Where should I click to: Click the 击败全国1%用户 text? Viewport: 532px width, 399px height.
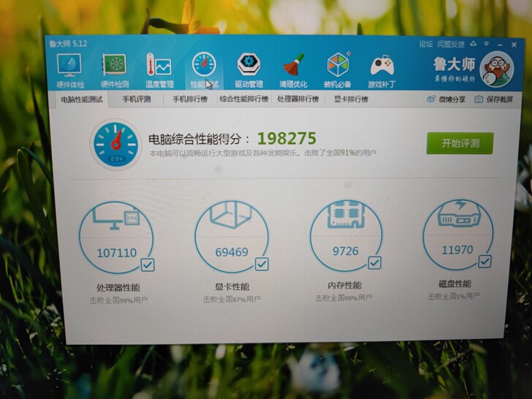(454, 296)
